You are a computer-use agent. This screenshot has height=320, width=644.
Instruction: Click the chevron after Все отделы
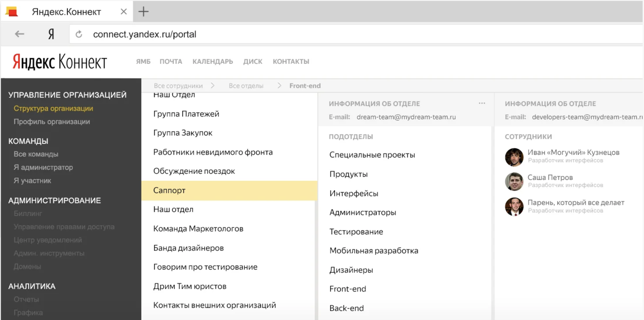(x=279, y=86)
